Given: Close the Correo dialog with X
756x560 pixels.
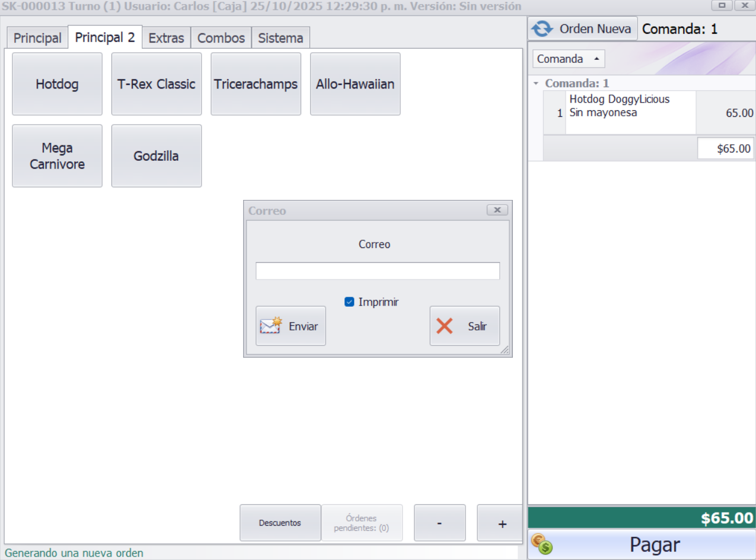Looking at the screenshot, I should 497,210.
